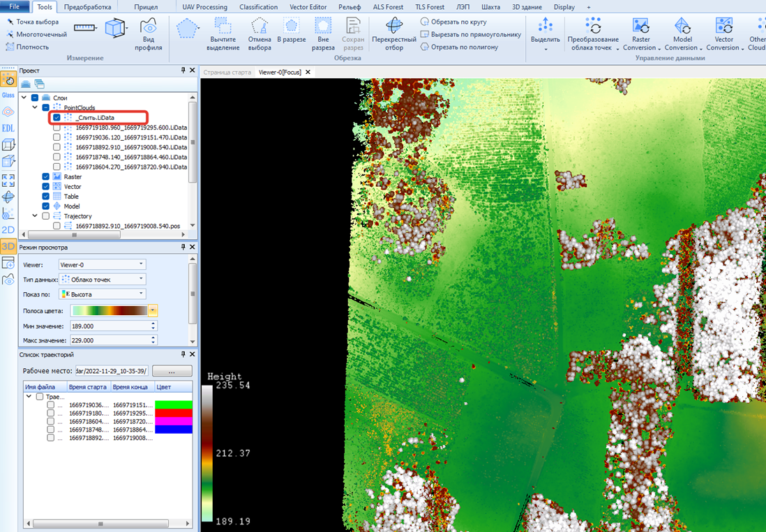
Task: Switch to the Предобработка ribbon tab
Action: click(x=87, y=7)
